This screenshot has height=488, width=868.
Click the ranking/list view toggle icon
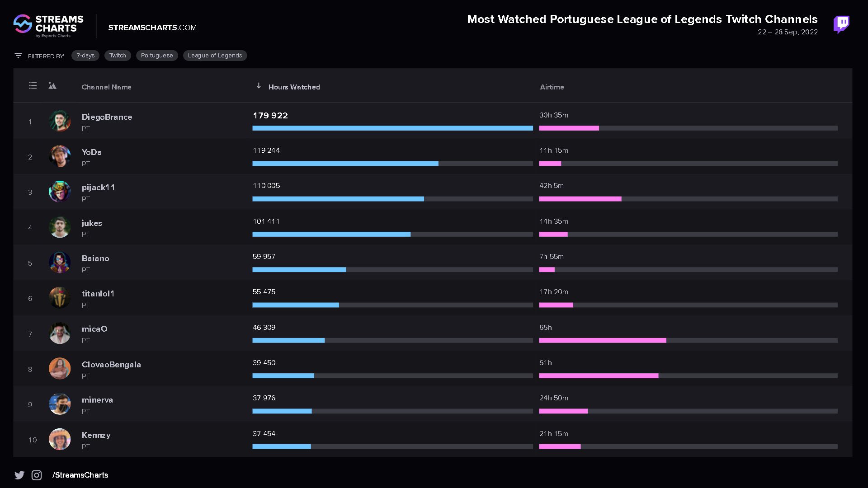coord(33,85)
